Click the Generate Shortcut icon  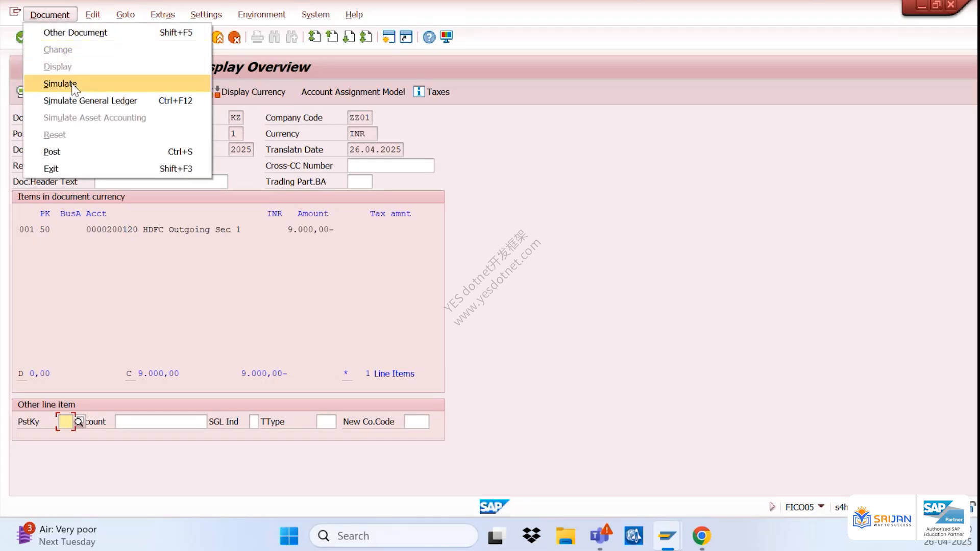coord(406,37)
